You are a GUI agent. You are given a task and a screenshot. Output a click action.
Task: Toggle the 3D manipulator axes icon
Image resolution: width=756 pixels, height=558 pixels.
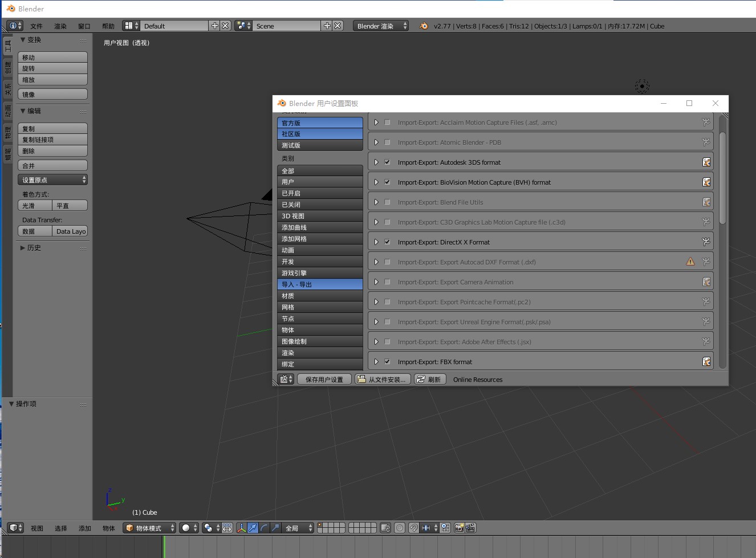click(242, 528)
